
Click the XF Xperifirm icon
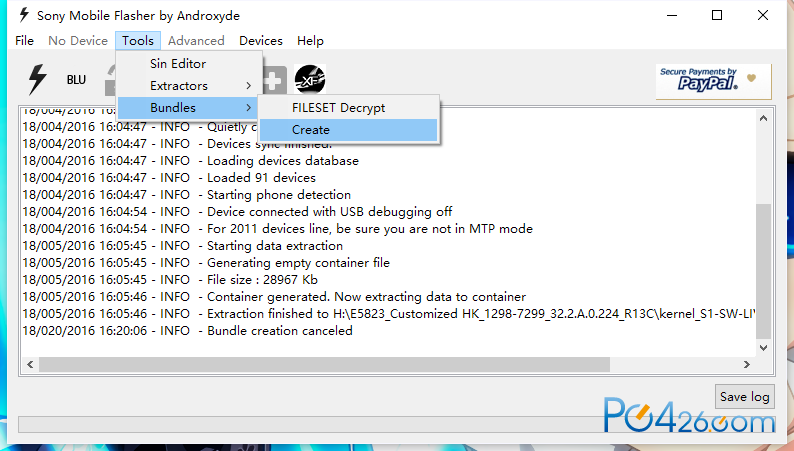pos(309,79)
